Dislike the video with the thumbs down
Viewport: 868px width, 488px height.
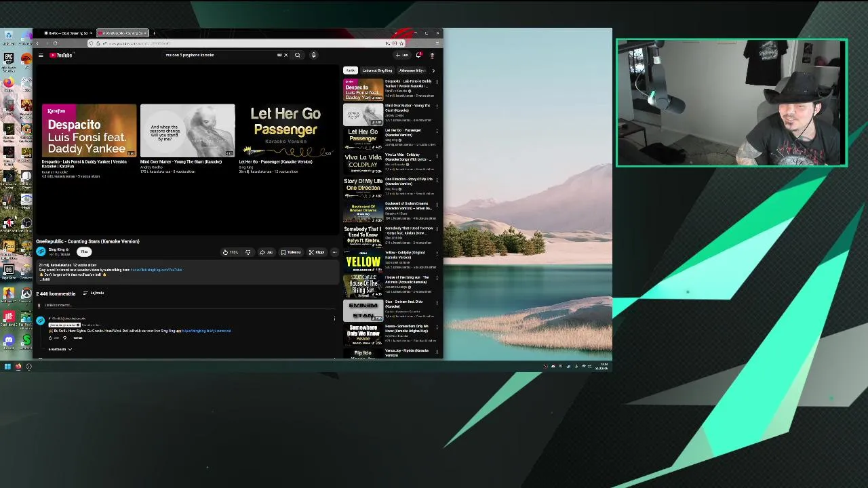coord(248,252)
